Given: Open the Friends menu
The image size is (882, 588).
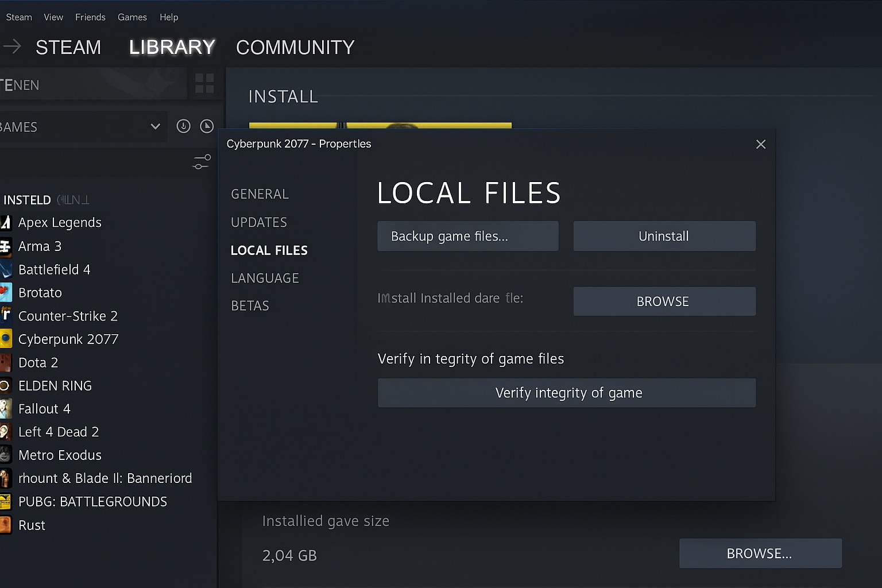Looking at the screenshot, I should point(90,17).
